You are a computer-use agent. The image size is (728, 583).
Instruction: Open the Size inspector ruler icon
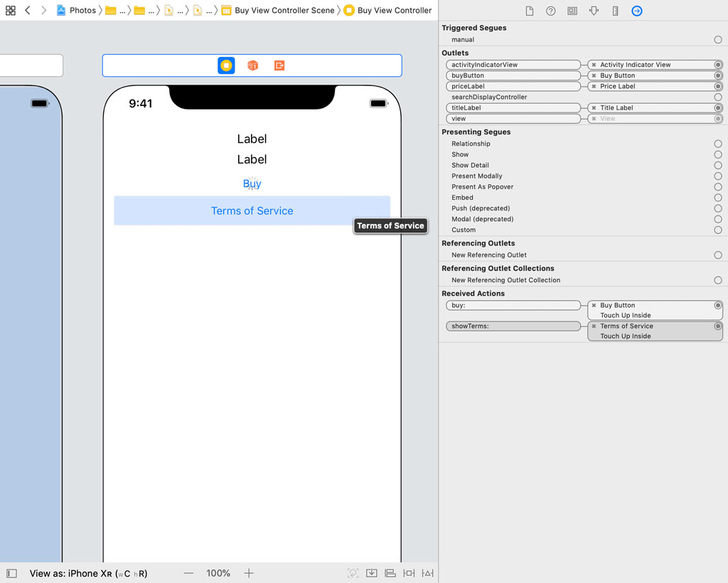click(x=615, y=11)
